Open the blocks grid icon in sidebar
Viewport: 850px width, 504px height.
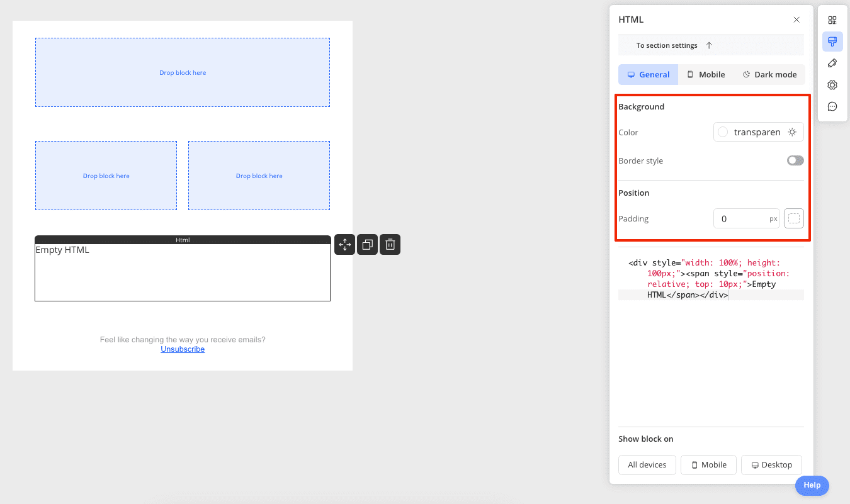tap(832, 20)
